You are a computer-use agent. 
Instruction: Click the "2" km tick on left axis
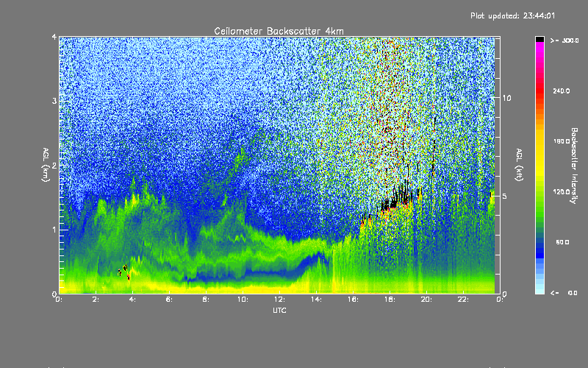54,166
